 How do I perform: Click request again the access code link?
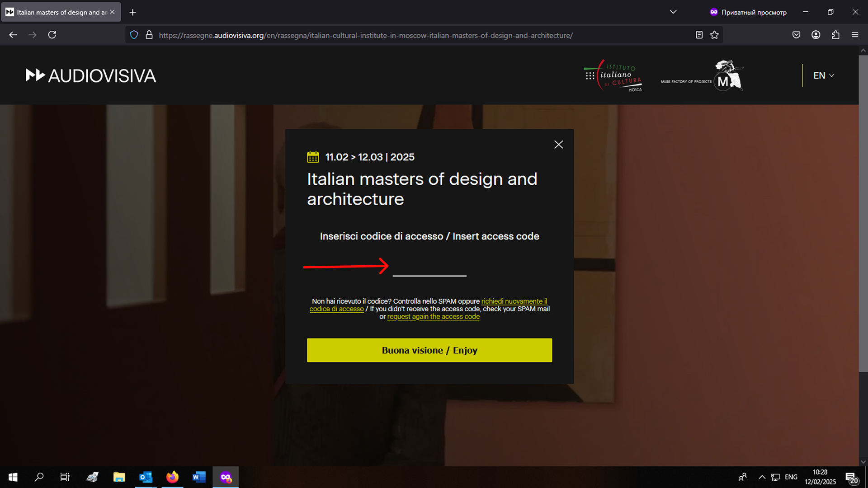point(433,317)
